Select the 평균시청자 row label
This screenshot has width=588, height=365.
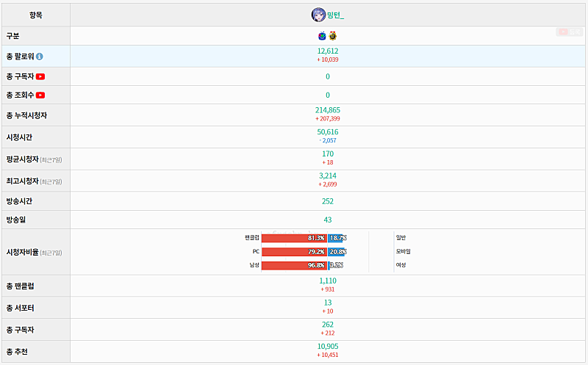(x=22, y=159)
